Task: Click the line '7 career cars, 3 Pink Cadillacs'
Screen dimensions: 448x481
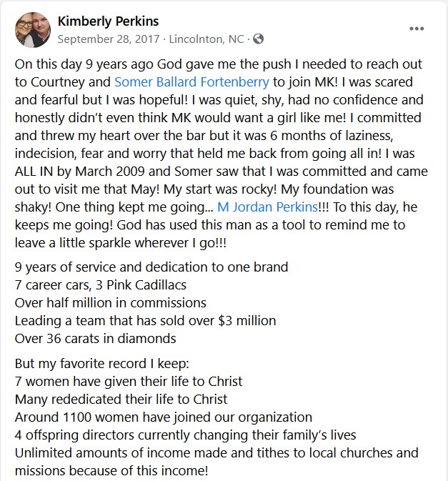Action: [101, 285]
